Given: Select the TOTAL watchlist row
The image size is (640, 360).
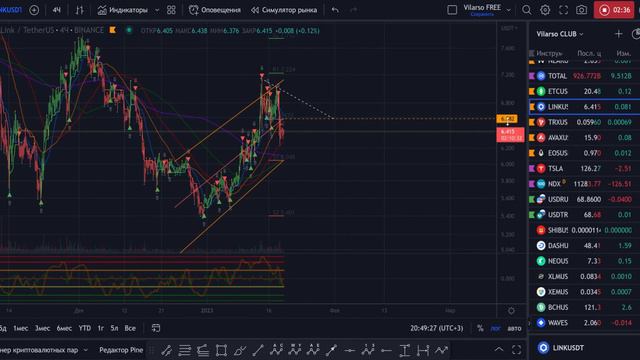Looking at the screenshot, I should (x=584, y=76).
